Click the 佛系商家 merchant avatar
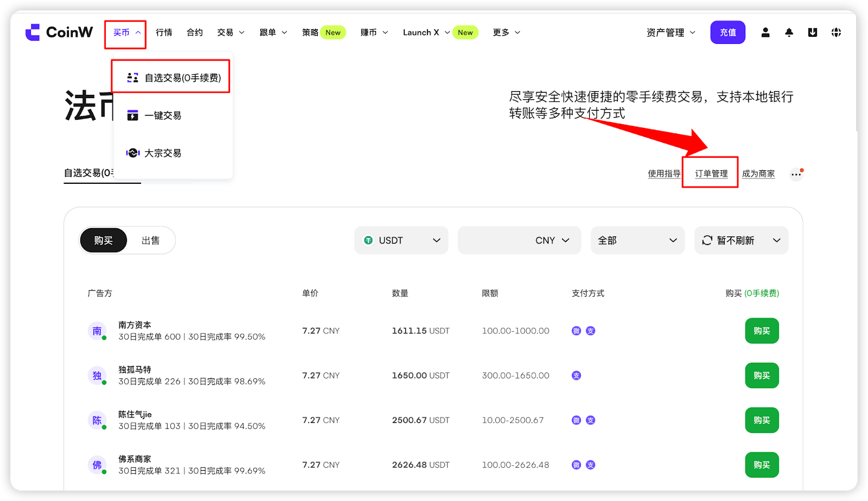This screenshot has width=868, height=501. point(97,465)
